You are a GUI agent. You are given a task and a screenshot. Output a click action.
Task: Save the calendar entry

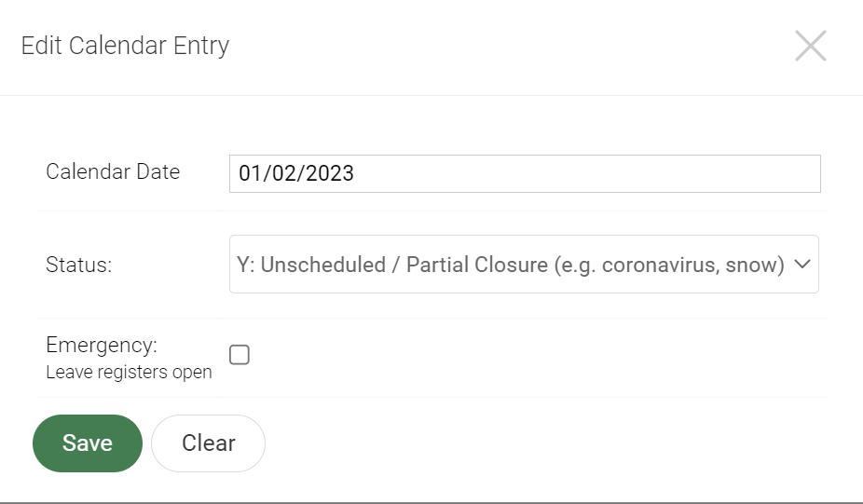click(x=88, y=443)
